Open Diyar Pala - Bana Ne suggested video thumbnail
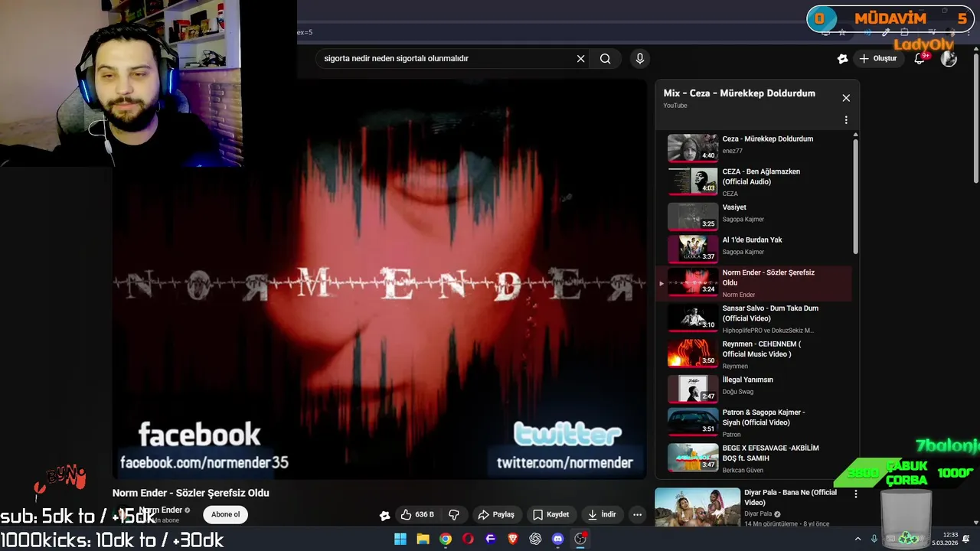The height and width of the screenshot is (551, 980). [x=697, y=507]
